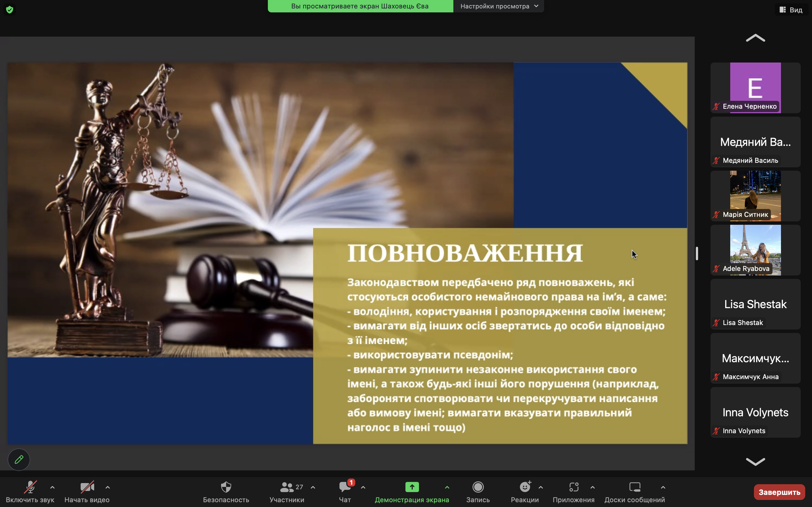Click the Reactions smiley icon
Image resolution: width=812 pixels, height=507 pixels.
(525, 487)
